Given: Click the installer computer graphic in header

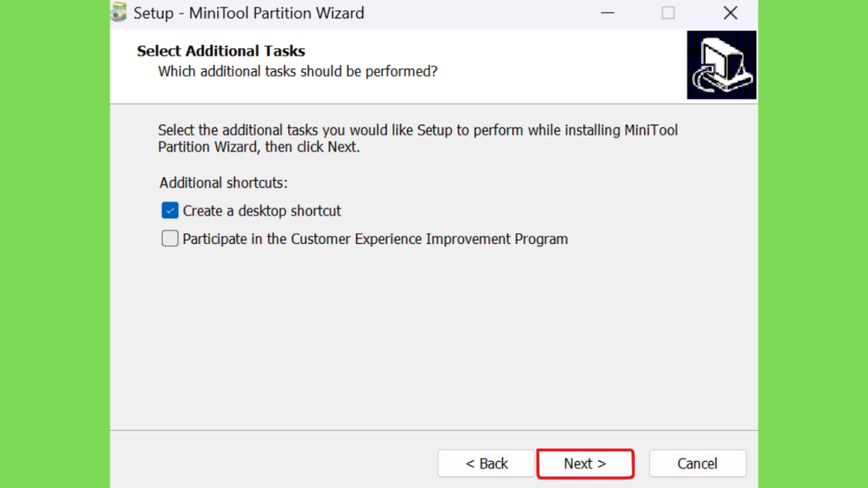Looking at the screenshot, I should [x=721, y=64].
